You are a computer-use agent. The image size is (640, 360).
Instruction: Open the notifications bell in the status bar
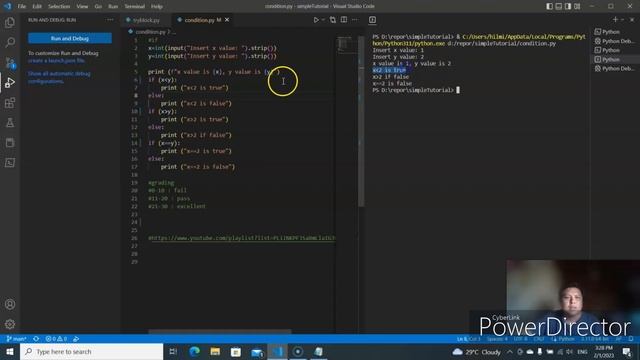click(x=631, y=339)
